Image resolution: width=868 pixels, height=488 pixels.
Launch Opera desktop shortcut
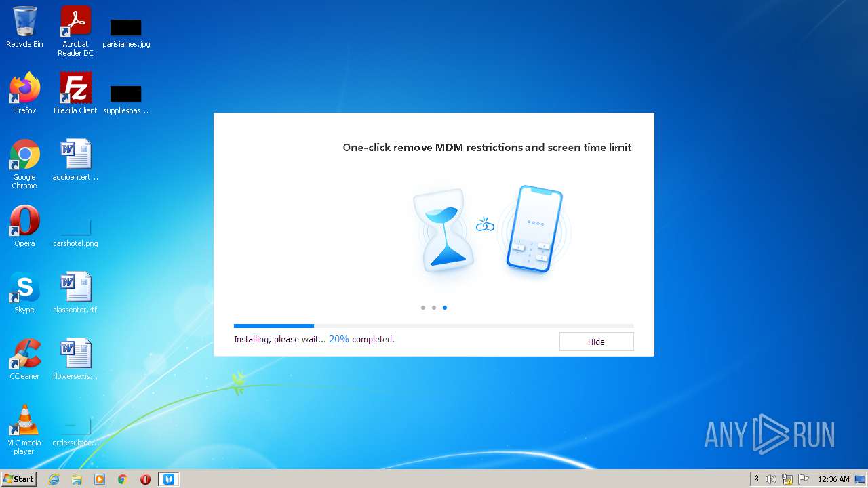point(24,226)
